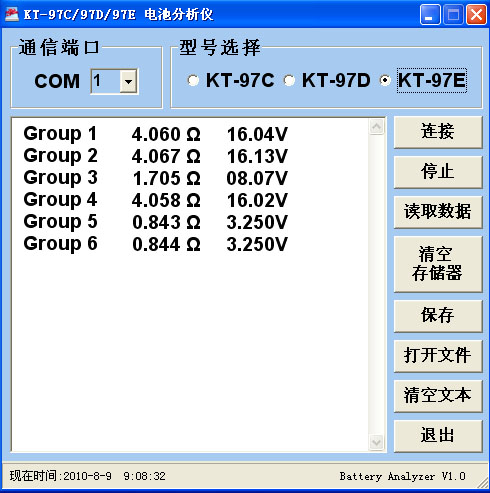Minimize the battery analyzer window
490x493 pixels.
(x=430, y=15)
